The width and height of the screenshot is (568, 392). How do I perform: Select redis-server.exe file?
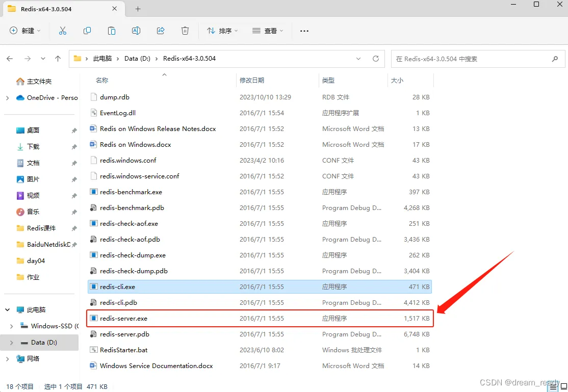(x=260, y=319)
